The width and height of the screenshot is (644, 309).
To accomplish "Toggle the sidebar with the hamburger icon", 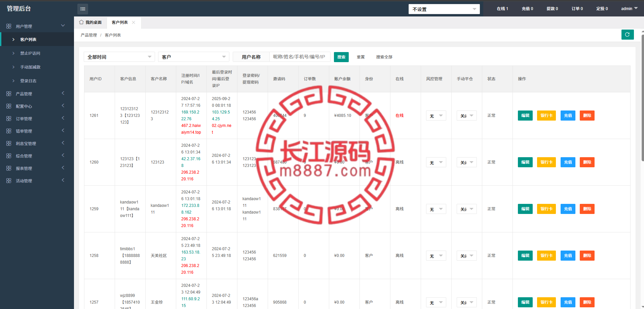I will click(83, 9).
